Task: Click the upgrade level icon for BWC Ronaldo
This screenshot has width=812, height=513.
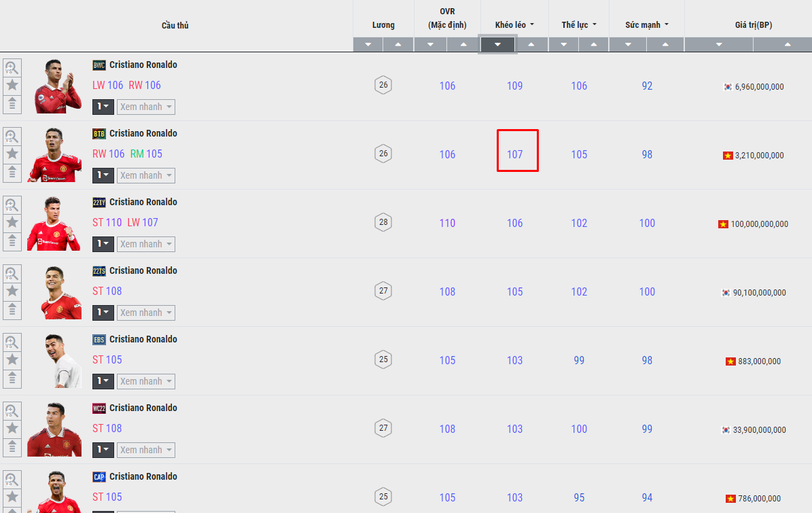Action: pyautogui.click(x=12, y=104)
